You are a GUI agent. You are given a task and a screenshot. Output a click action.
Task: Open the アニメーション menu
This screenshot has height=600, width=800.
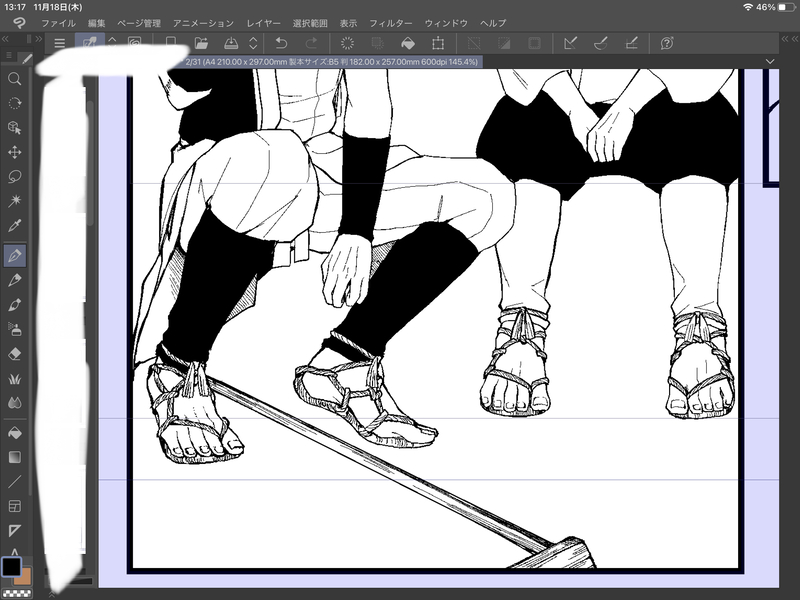[203, 23]
